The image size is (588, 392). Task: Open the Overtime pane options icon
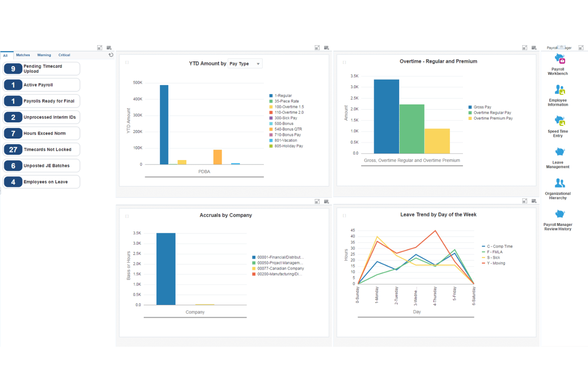(534, 48)
